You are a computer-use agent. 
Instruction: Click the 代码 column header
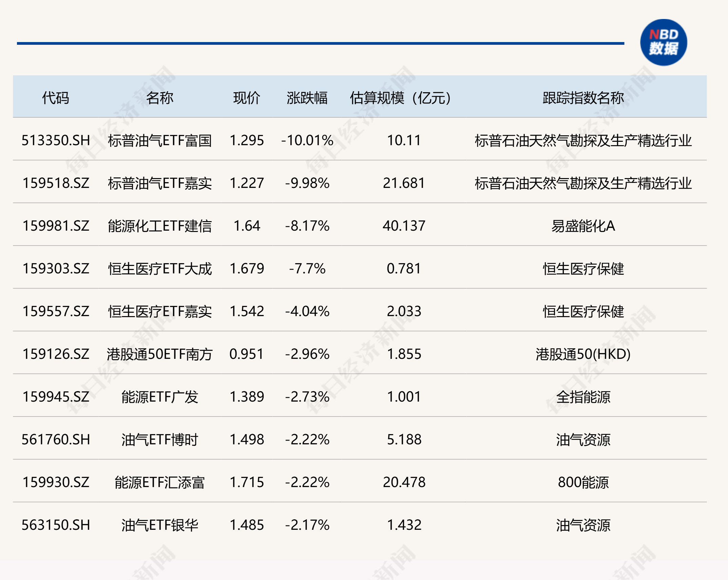point(56,98)
